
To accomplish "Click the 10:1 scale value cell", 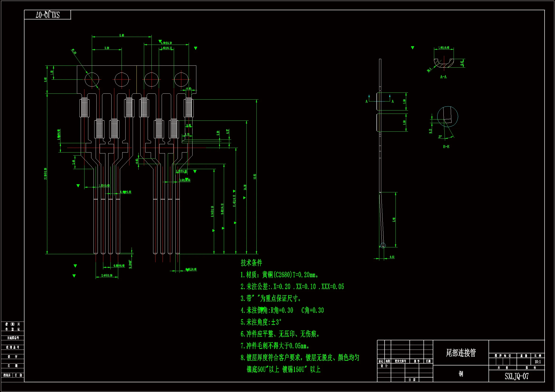I will [x=538, y=362].
